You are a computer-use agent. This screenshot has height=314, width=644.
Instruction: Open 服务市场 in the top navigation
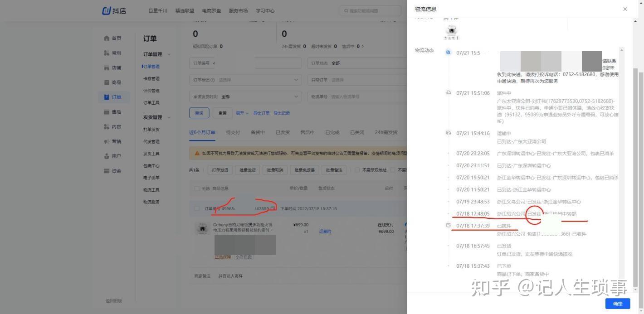[238, 10]
